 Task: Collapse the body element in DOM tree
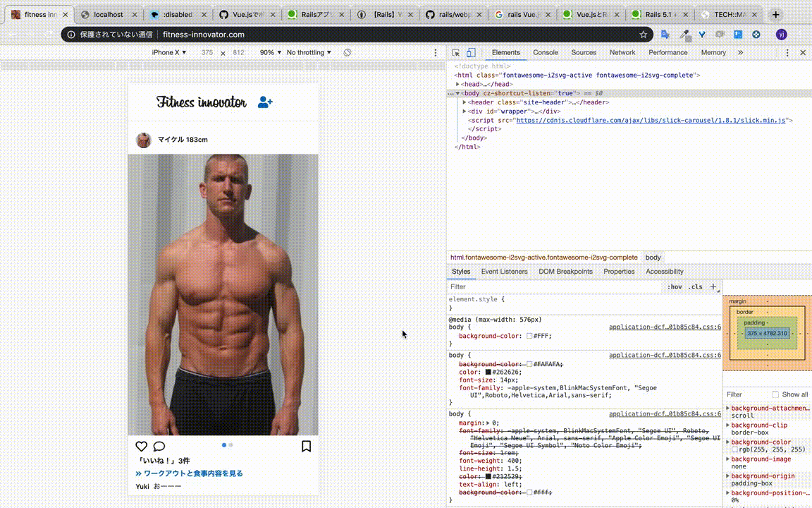coord(457,93)
